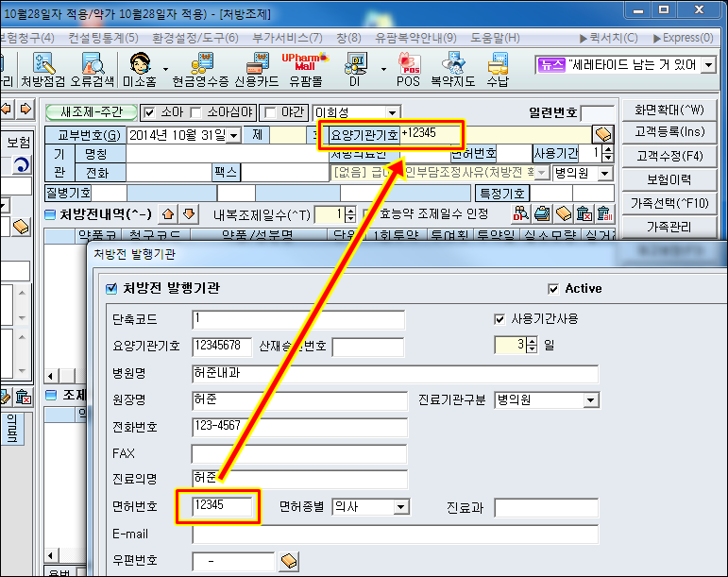Open the 미소콜 call service icon
The height and width of the screenshot is (577, 728).
coord(138,70)
